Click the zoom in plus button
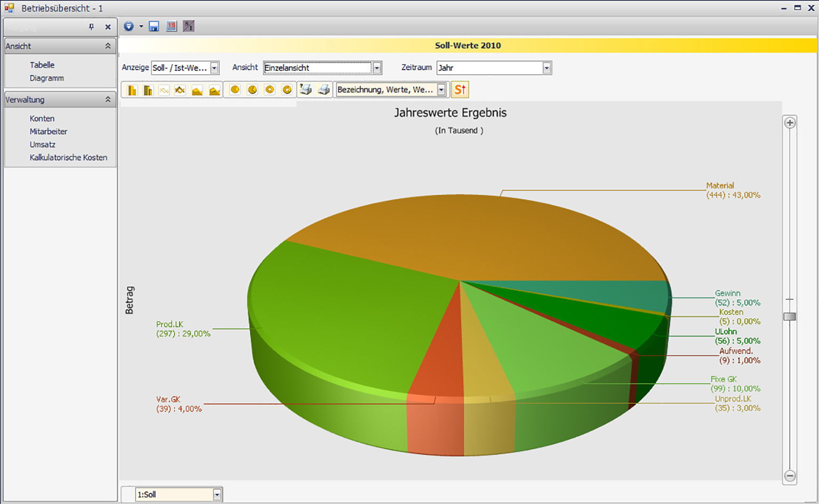This screenshot has height=504, width=819. [790, 123]
